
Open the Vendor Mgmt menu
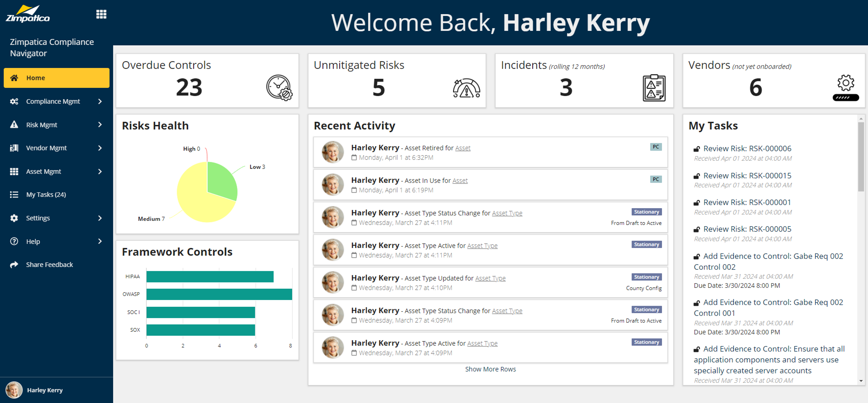[57, 148]
